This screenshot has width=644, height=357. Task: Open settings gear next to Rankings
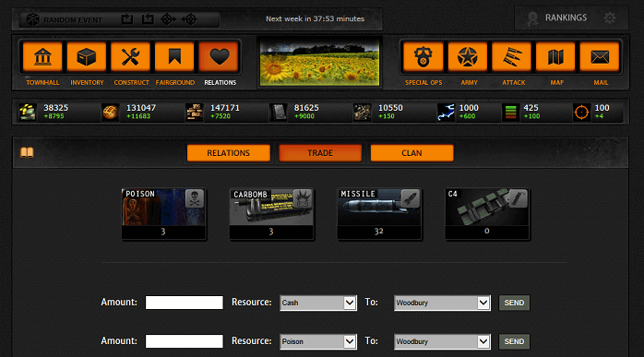(610, 18)
